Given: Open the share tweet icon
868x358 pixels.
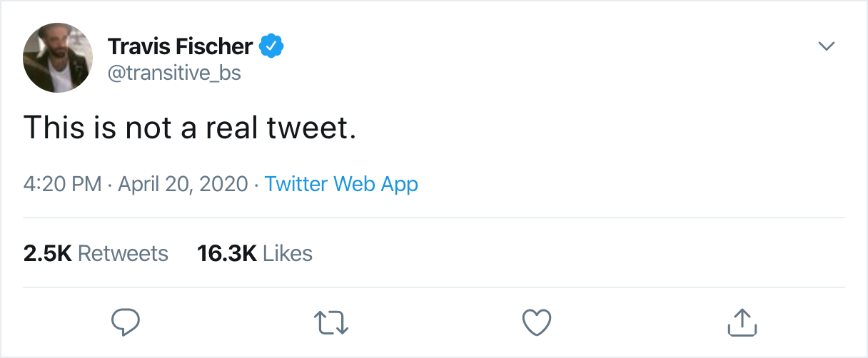Looking at the screenshot, I should click(x=742, y=322).
